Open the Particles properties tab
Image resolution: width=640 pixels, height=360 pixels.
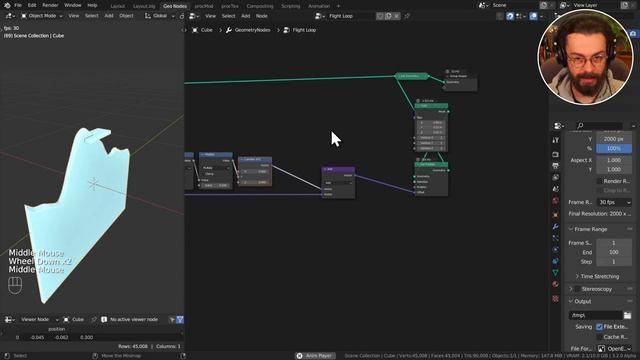pos(556,238)
